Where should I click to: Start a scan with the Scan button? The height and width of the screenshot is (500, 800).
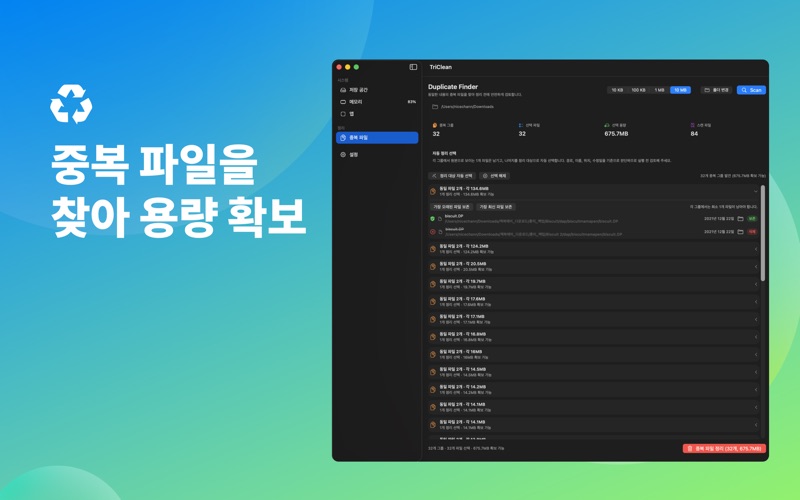[751, 90]
